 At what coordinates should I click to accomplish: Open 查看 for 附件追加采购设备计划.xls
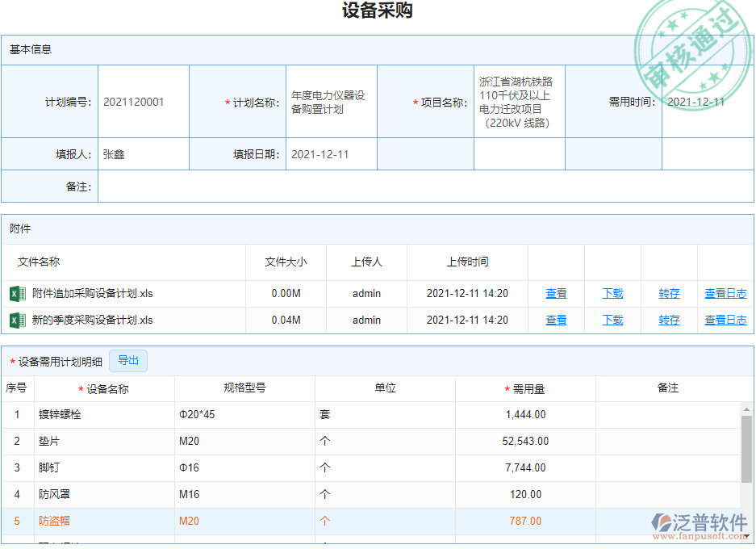[556, 293]
